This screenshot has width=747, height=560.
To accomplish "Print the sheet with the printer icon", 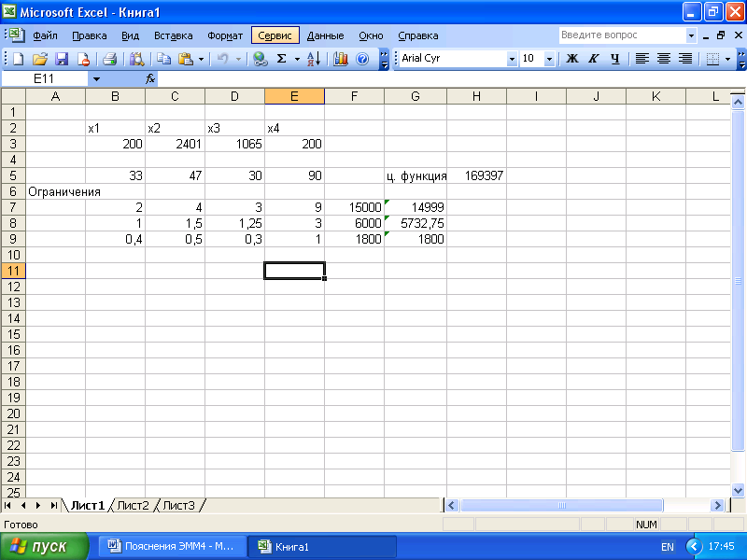I will tap(109, 59).
